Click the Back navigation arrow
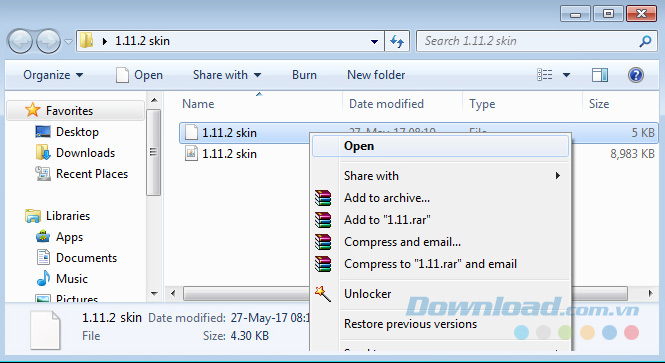 (20, 41)
